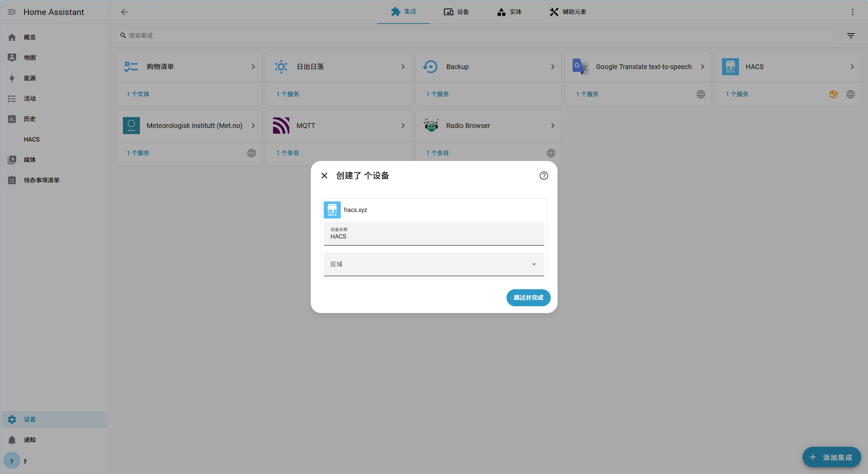Open globe documentation icon on HACS card
The image size is (868, 474).
850,94
